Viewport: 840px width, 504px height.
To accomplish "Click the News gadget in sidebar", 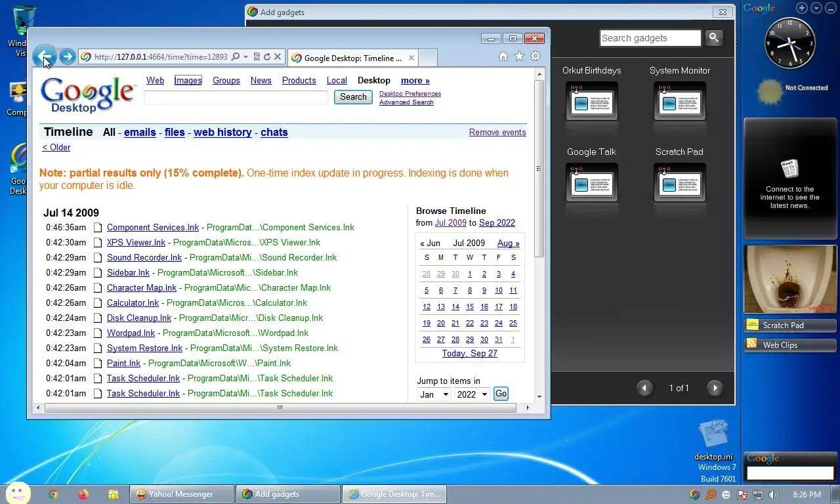I will pyautogui.click(x=790, y=178).
